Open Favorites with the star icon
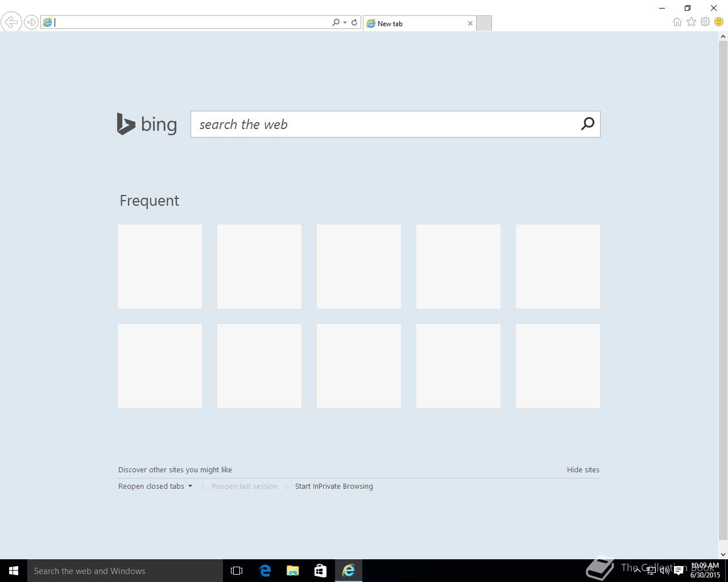The height and width of the screenshot is (582, 728). (691, 22)
